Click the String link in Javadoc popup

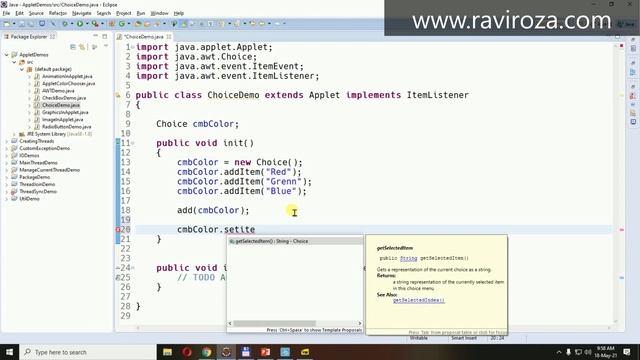(x=408, y=258)
